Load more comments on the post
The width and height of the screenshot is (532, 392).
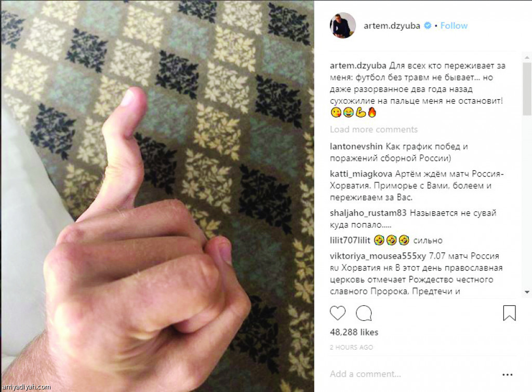coord(374,129)
